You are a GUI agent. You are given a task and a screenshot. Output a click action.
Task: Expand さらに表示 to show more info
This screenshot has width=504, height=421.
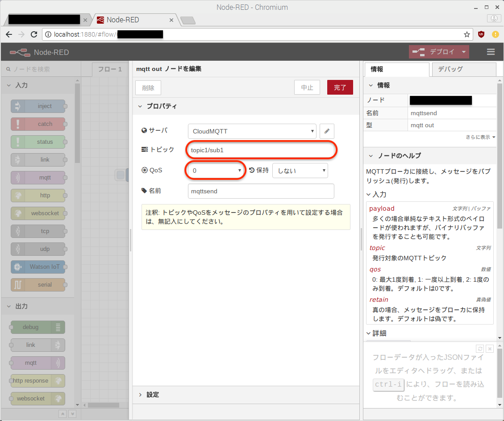[x=480, y=137]
